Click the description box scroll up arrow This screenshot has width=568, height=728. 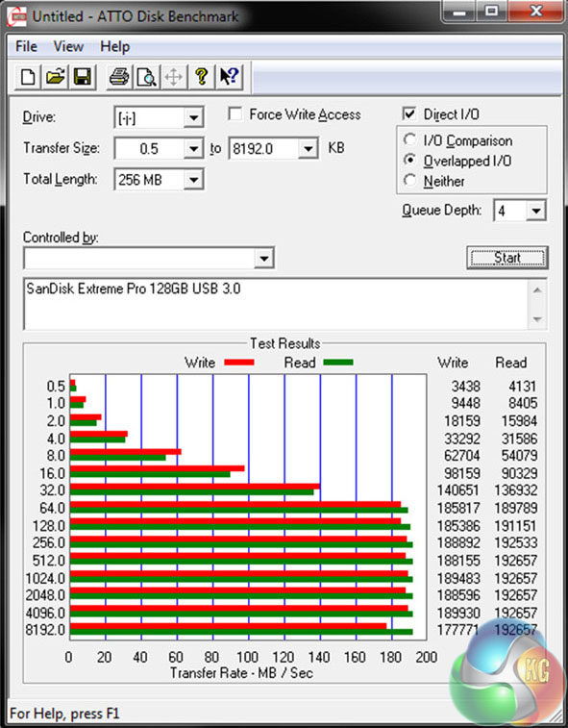click(537, 290)
